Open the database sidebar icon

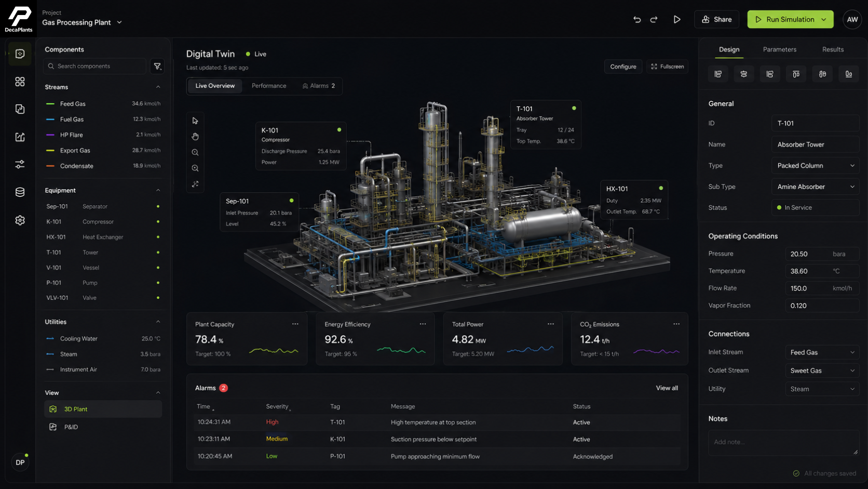[x=20, y=192]
